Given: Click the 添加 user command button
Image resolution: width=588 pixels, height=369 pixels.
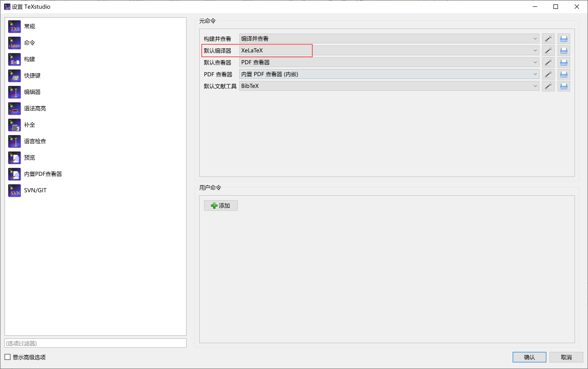Looking at the screenshot, I should (x=221, y=205).
